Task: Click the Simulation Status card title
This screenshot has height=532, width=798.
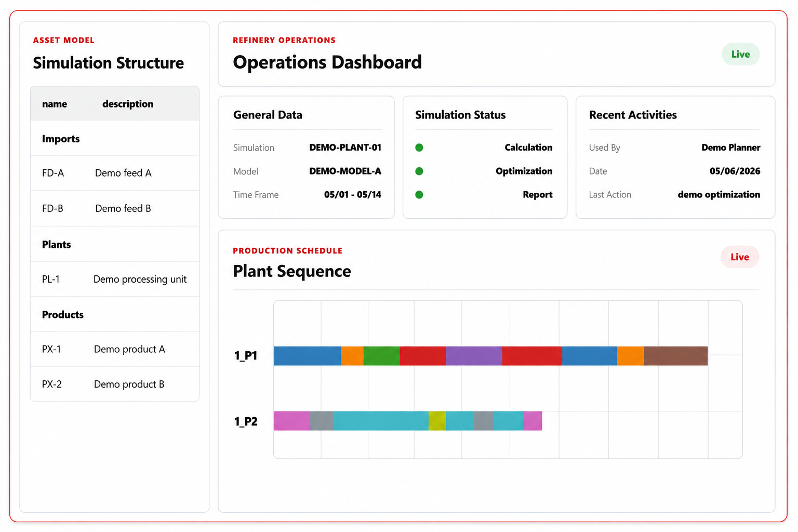Action: (x=460, y=115)
